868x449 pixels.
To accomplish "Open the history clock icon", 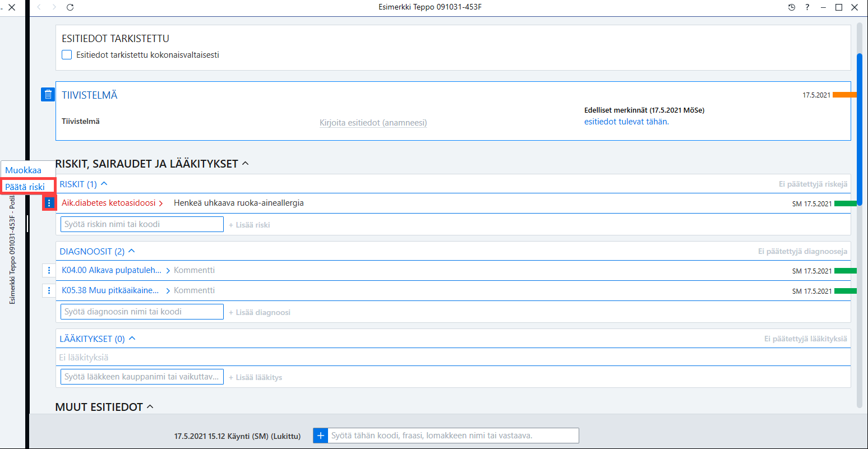I will 792,7.
